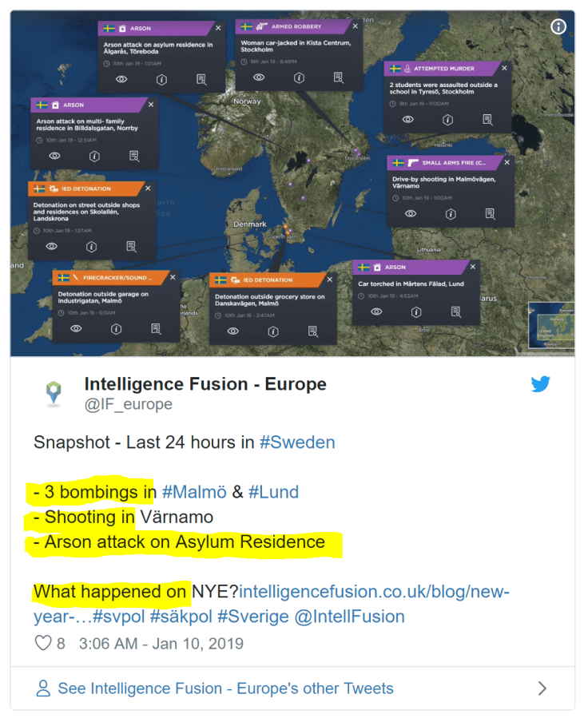Toggle eye icon on Älgarås arson card
Screen dimensions: 588x722
pos(121,79)
